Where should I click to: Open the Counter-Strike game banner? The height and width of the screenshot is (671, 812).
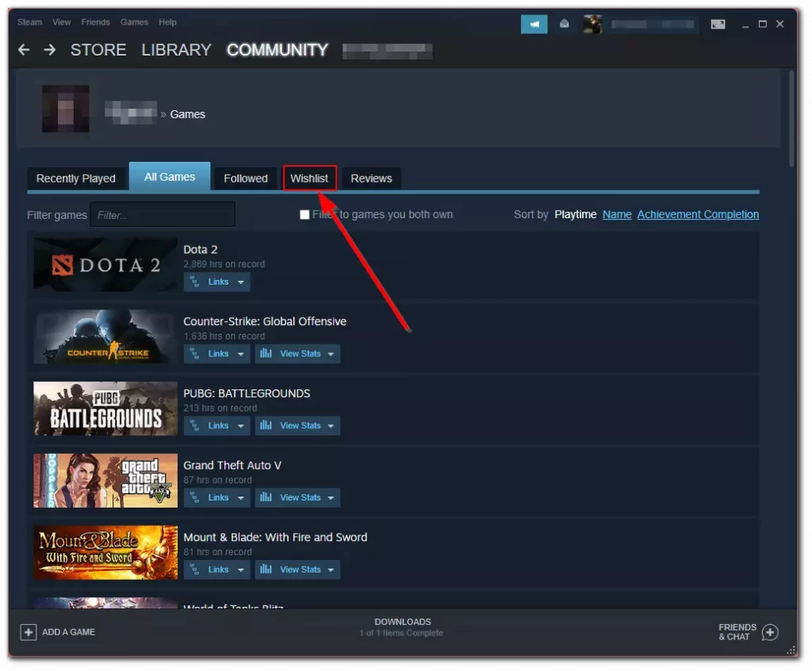(x=105, y=336)
